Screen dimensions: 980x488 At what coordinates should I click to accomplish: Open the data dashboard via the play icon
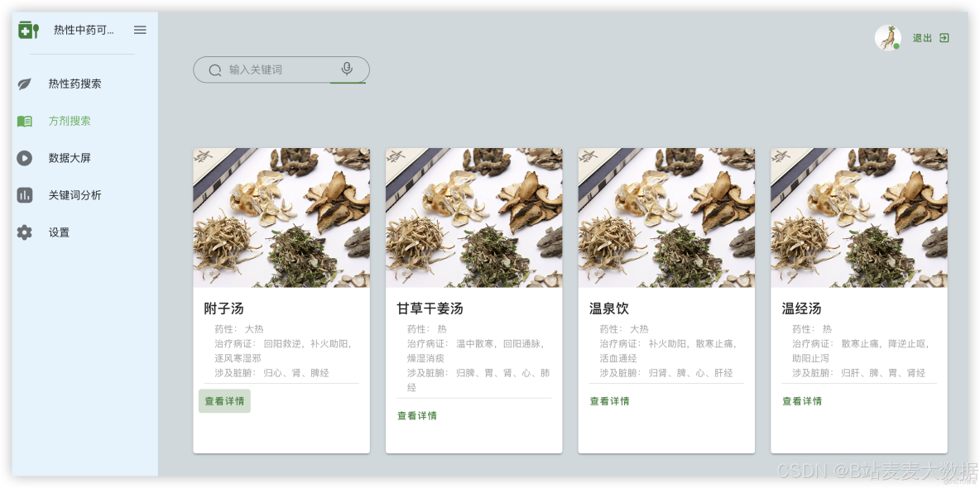point(24,157)
